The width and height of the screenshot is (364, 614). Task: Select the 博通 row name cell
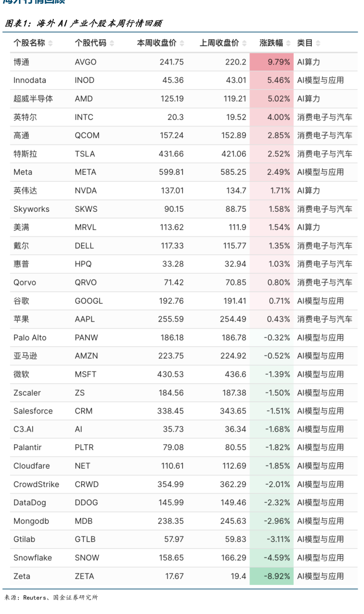pyautogui.click(x=22, y=62)
